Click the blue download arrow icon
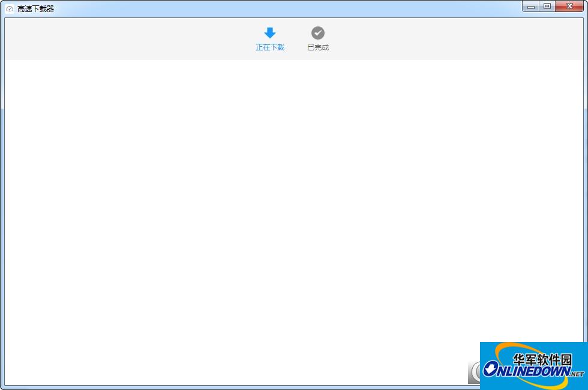Viewport: 588px width, 390px height. pyautogui.click(x=269, y=32)
